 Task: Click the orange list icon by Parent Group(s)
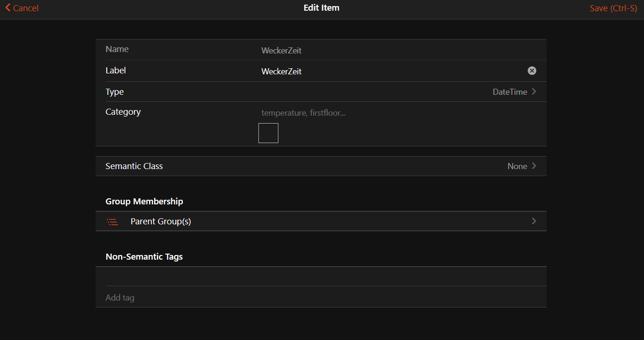click(x=112, y=222)
